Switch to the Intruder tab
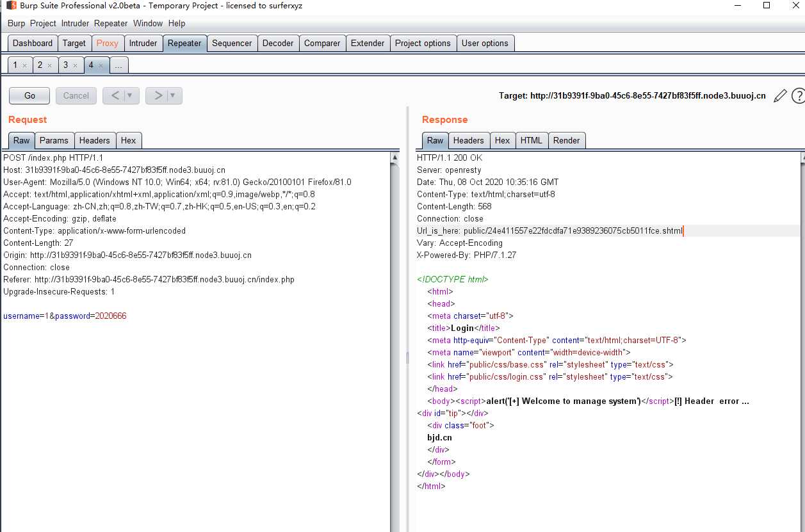The width and height of the screenshot is (805, 532). pos(143,43)
